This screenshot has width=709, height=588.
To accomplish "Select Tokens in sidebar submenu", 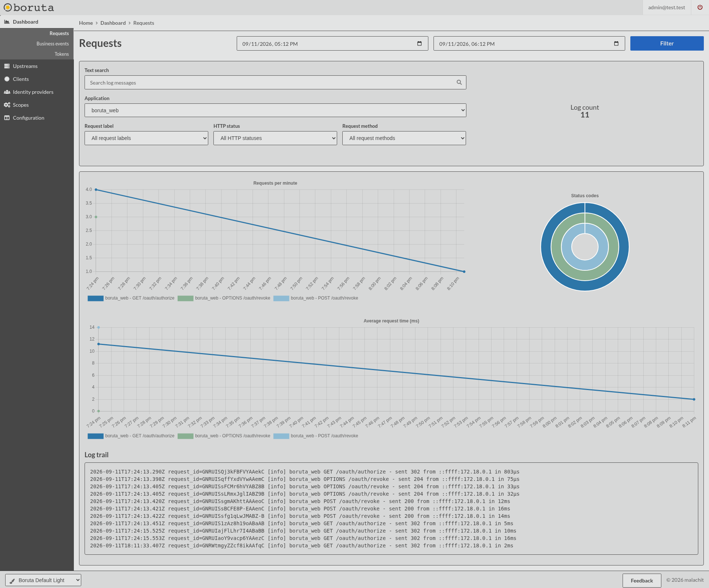I will click(62, 54).
